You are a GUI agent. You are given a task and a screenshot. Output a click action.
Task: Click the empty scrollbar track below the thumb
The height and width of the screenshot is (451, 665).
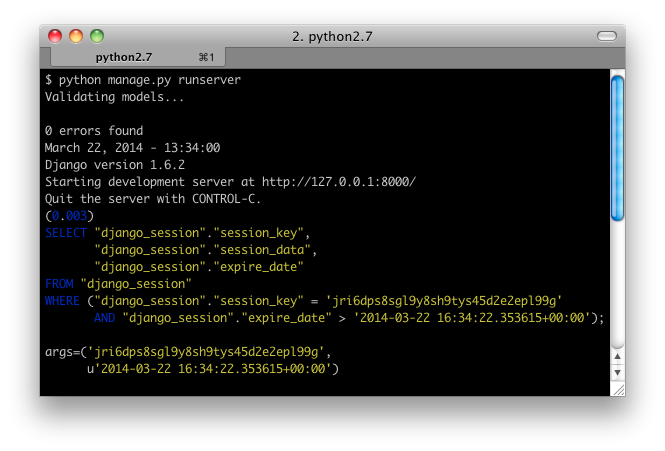[618, 284]
